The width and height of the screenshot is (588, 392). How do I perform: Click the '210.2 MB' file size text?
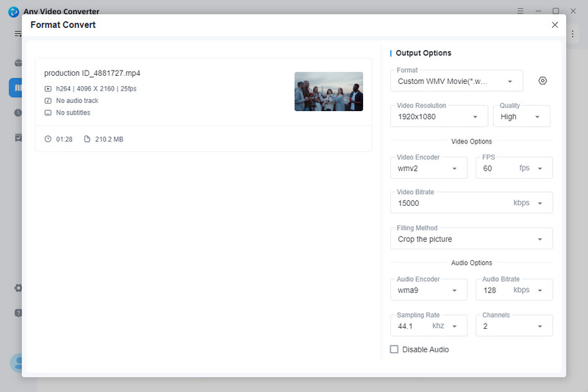tap(109, 139)
